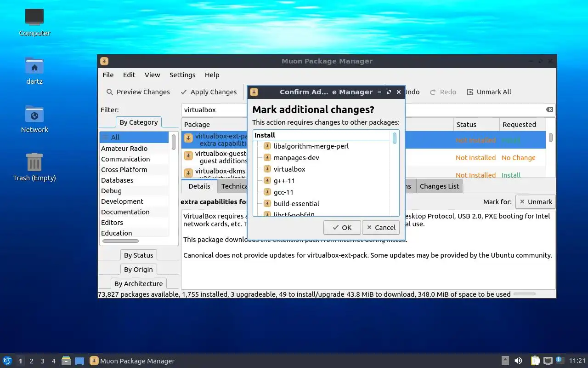Select Editors category
Screen dimensions: 588x368
135,223
